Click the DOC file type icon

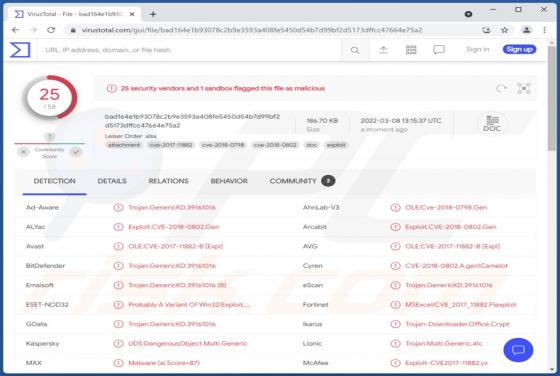tap(492, 124)
